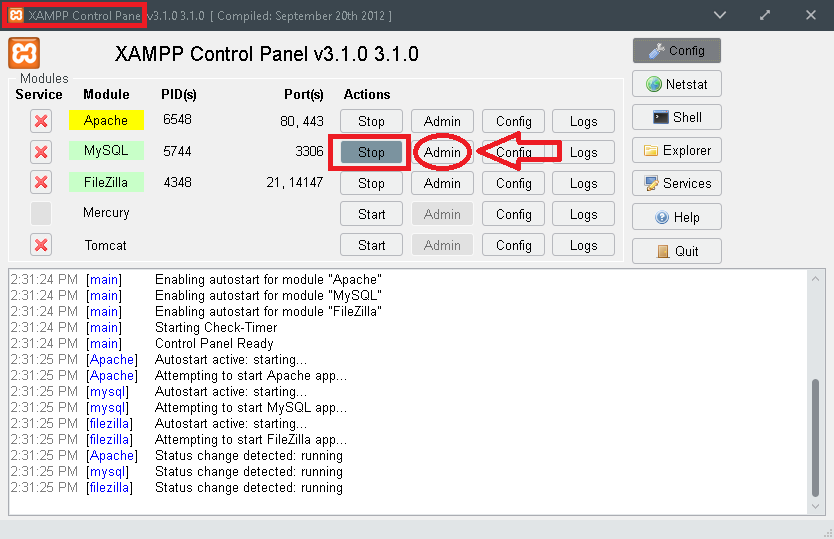Screen dimensions: 834x539
Task: Click Apache PID 6548
Action: 177,120
